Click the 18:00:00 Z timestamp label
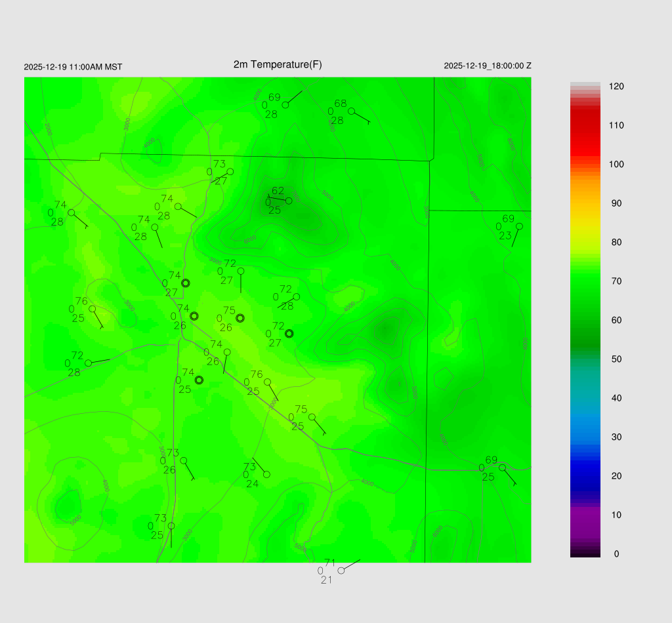 point(488,66)
